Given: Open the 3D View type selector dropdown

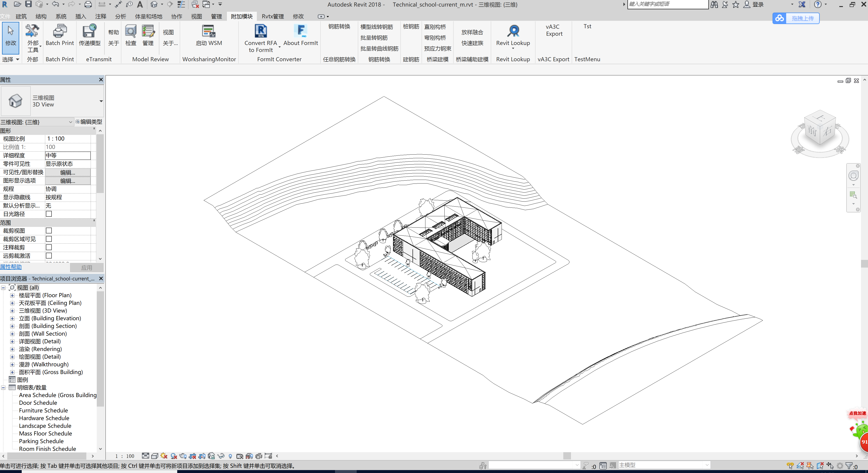Looking at the screenshot, I should point(101,101).
